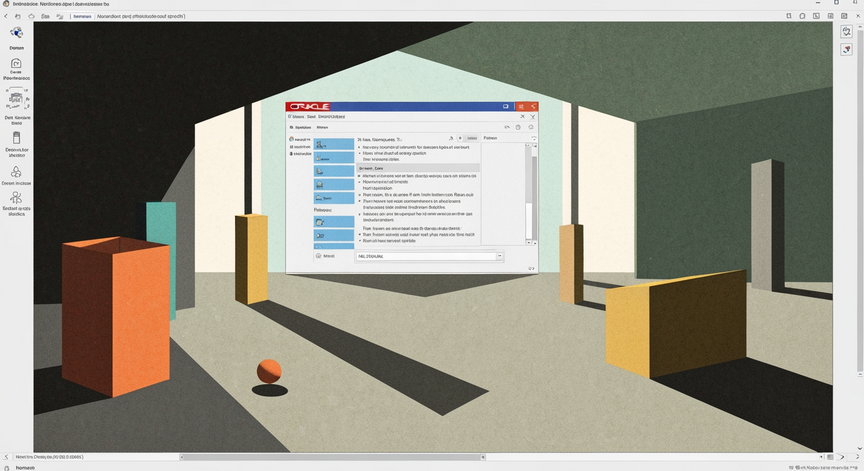Screen dimensions: 864x471
Task: Click the person figure icon in the left sidebar
Action: 16,198
